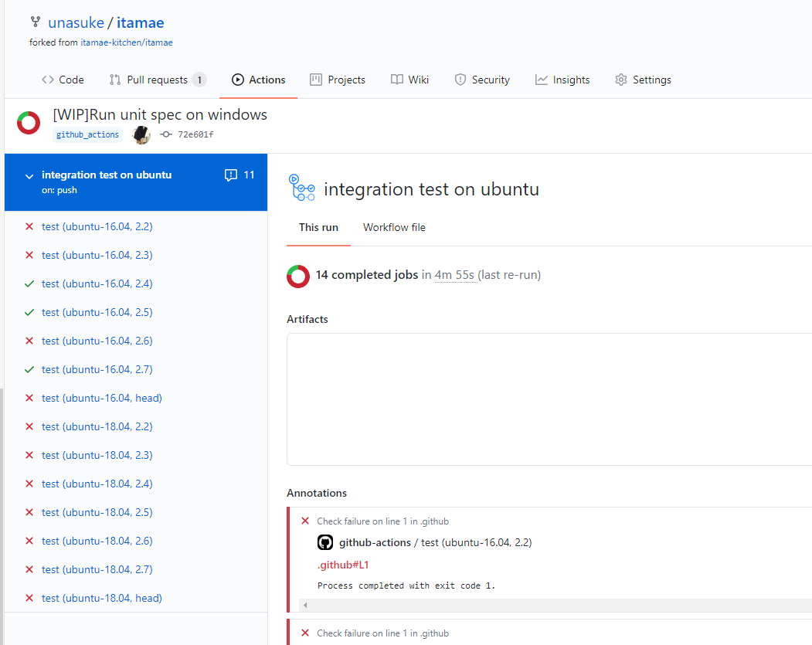
Task: Select integration test on ubuntu in sidebar
Action: [136, 182]
